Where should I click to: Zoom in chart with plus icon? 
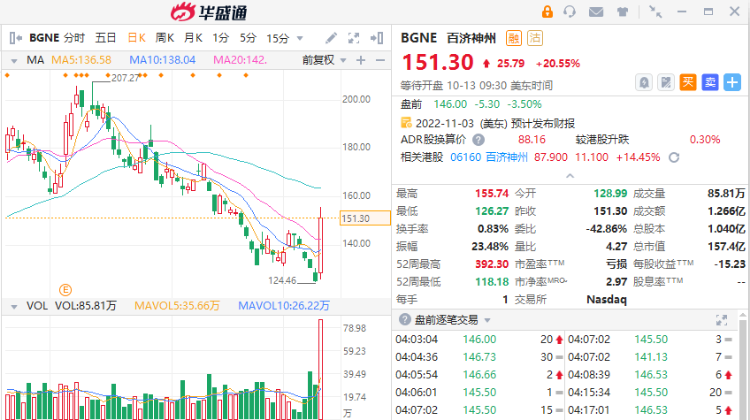tap(361, 60)
